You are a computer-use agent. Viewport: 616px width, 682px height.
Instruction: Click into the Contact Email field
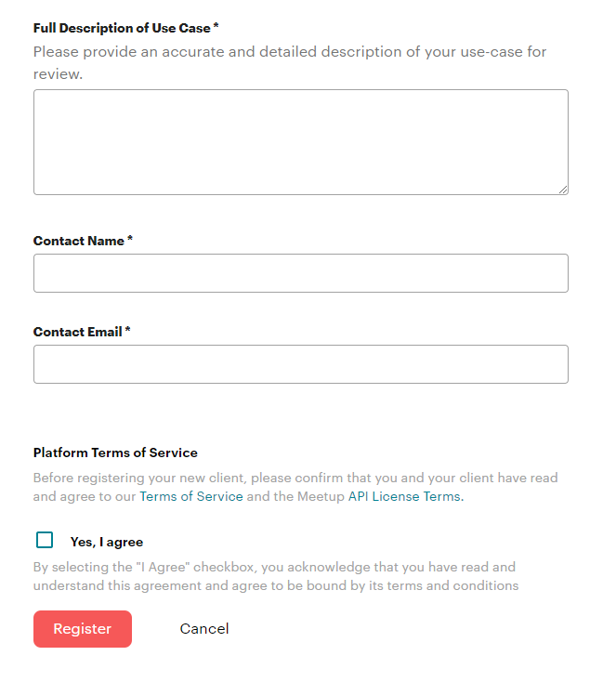coord(300,364)
